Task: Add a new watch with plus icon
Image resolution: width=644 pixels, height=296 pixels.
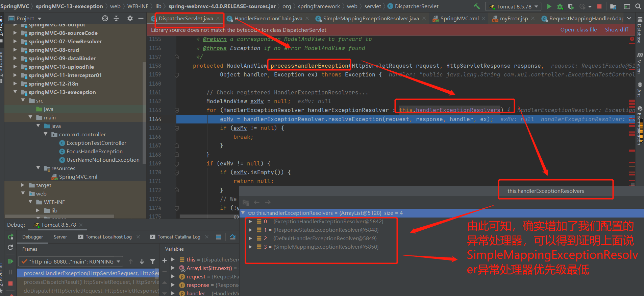Action: pyautogui.click(x=165, y=260)
